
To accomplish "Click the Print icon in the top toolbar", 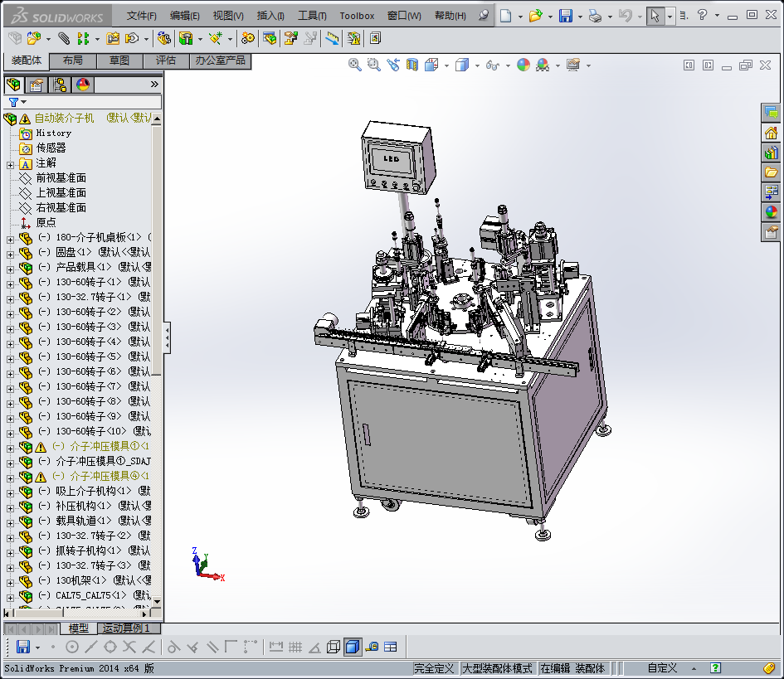I will click(x=594, y=16).
